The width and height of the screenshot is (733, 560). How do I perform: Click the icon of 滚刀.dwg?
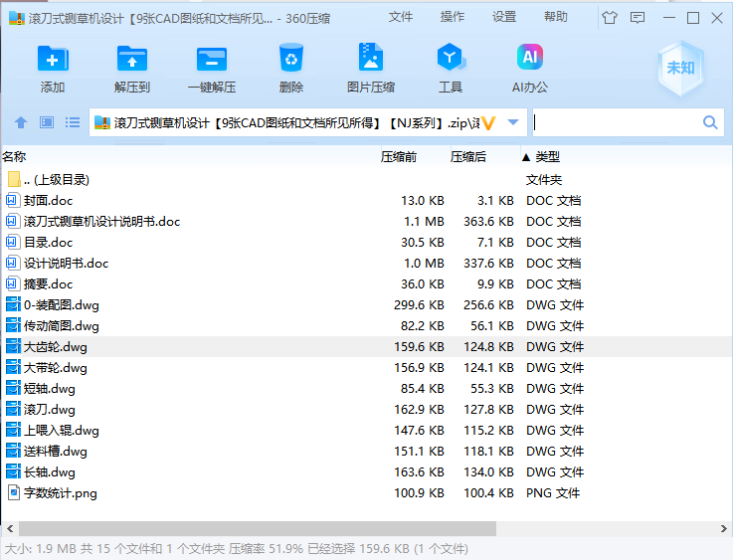13,410
